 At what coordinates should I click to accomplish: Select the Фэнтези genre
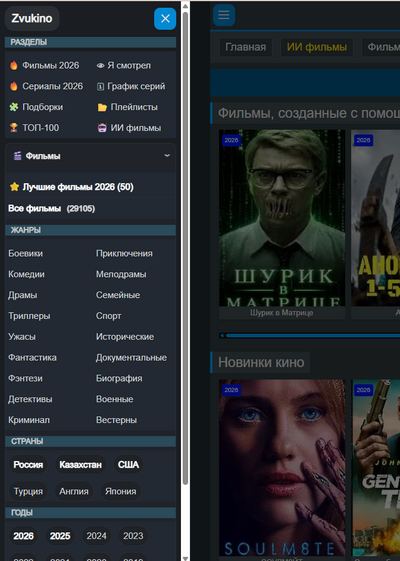(x=25, y=378)
